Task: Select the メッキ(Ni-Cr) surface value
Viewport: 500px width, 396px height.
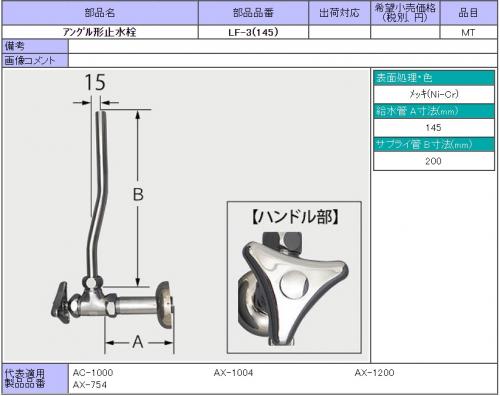Action: tap(434, 94)
